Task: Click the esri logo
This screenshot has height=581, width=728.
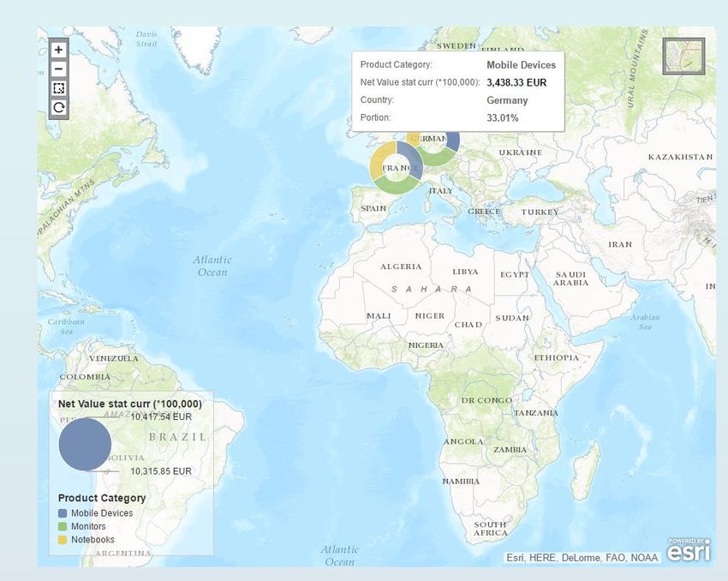Action: pos(689,550)
